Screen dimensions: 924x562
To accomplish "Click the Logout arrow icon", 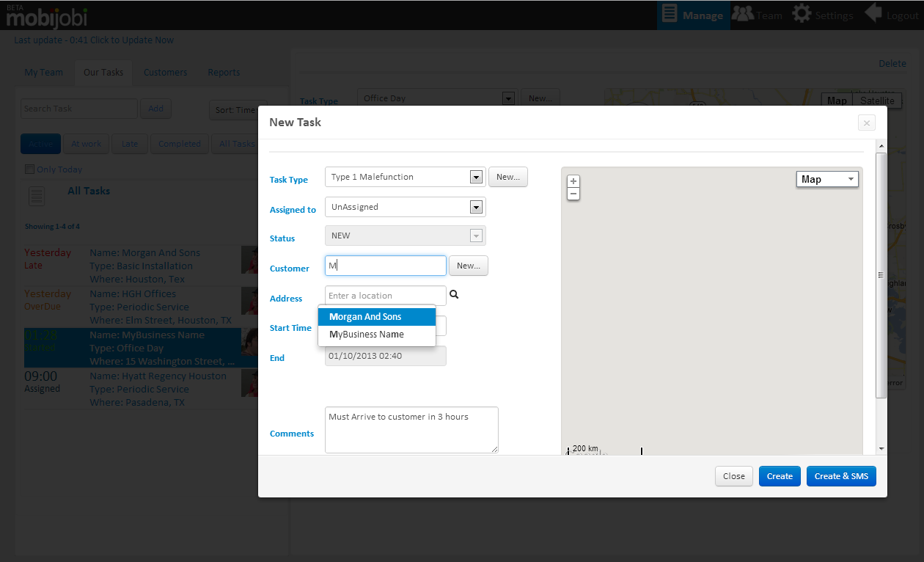I will point(873,14).
